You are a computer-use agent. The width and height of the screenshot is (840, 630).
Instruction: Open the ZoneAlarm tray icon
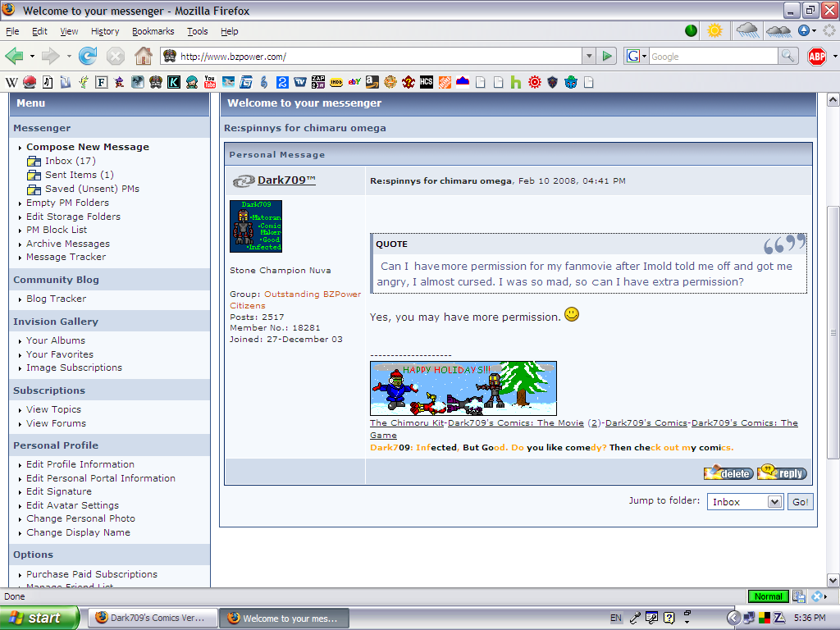(779, 618)
